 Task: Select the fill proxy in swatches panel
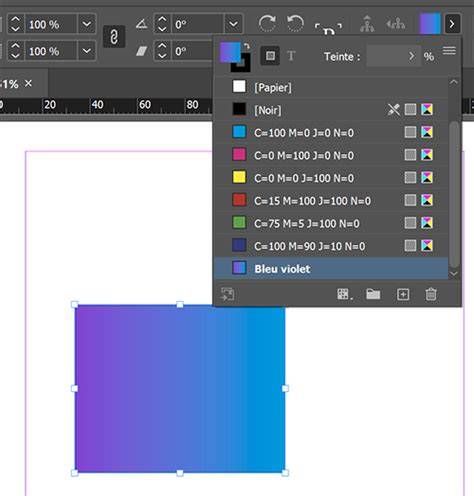[229, 51]
